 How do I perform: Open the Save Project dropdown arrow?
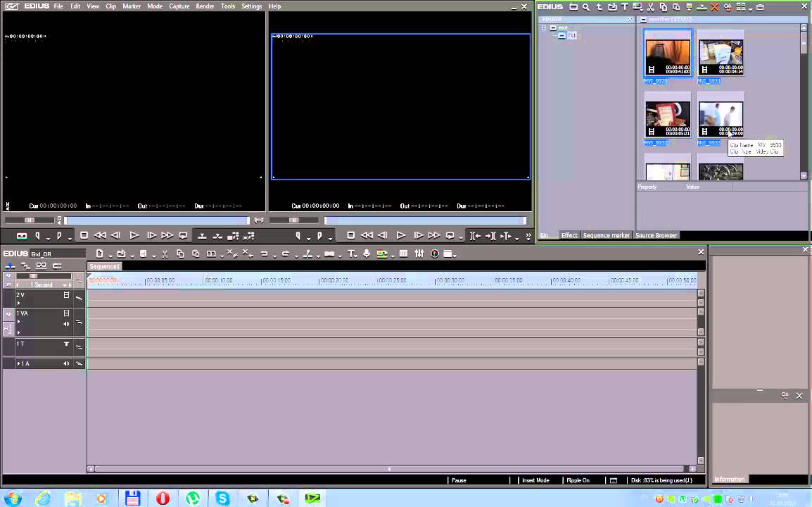(x=154, y=256)
